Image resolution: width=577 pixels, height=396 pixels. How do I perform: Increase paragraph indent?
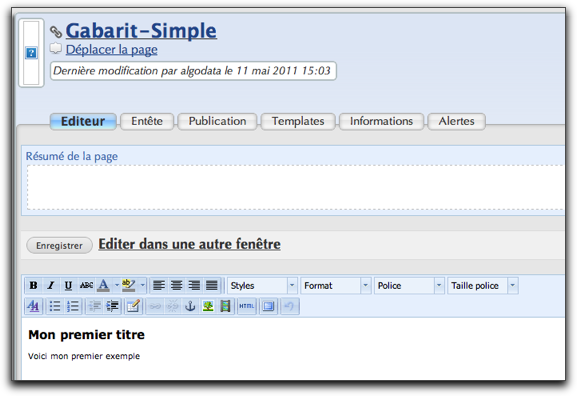coord(113,306)
